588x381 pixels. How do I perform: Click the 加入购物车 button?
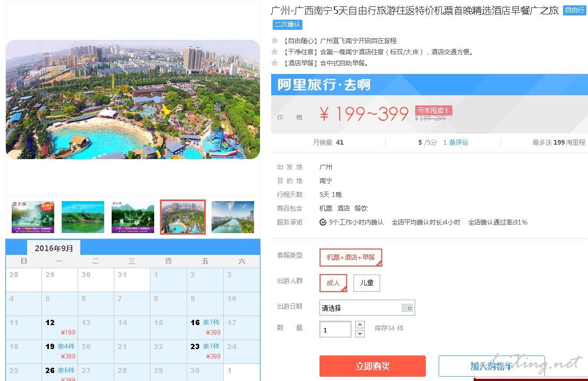coord(491,366)
